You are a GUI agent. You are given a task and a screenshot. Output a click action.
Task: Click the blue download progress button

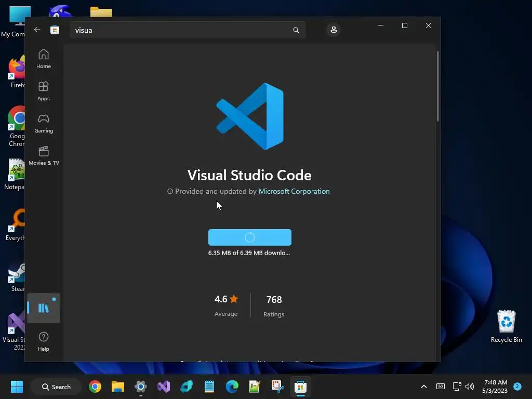[250, 237]
